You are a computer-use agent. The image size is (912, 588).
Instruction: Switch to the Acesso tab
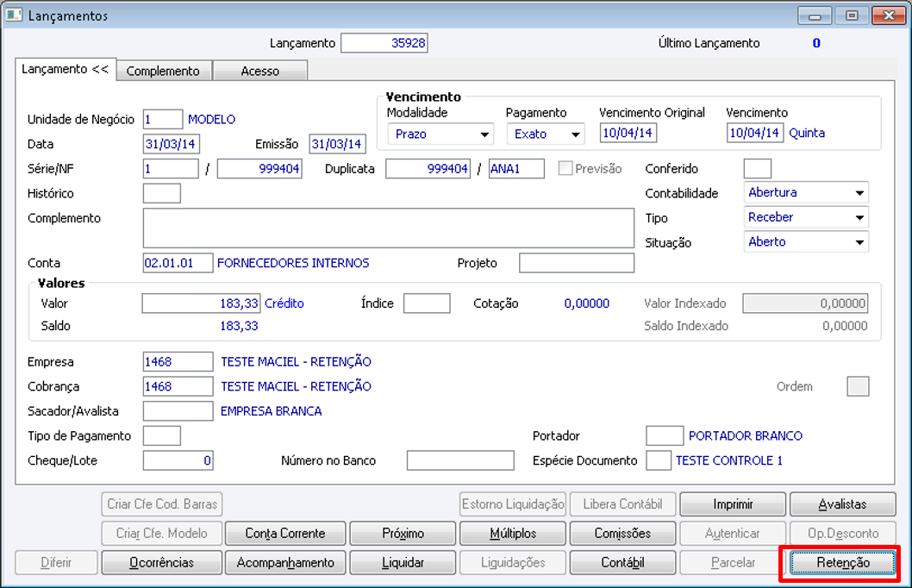[x=259, y=72]
